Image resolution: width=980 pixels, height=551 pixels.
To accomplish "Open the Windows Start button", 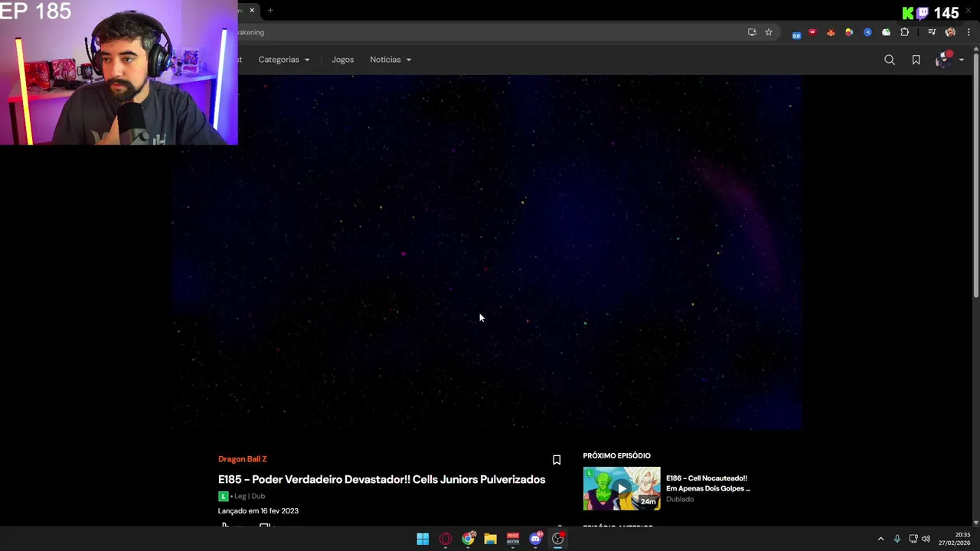I will [x=423, y=539].
